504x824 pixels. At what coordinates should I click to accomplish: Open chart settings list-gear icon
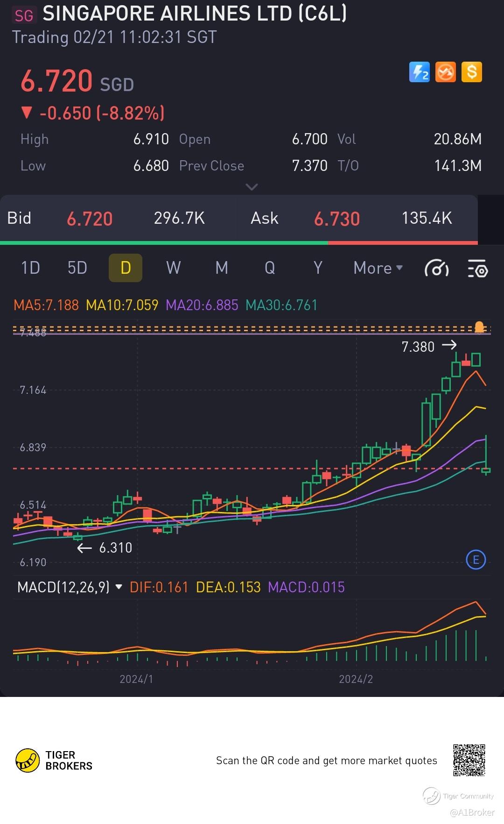coord(478,269)
